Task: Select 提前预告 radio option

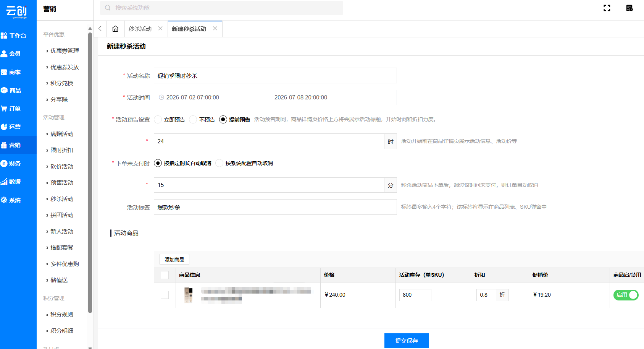Action: [x=223, y=120]
